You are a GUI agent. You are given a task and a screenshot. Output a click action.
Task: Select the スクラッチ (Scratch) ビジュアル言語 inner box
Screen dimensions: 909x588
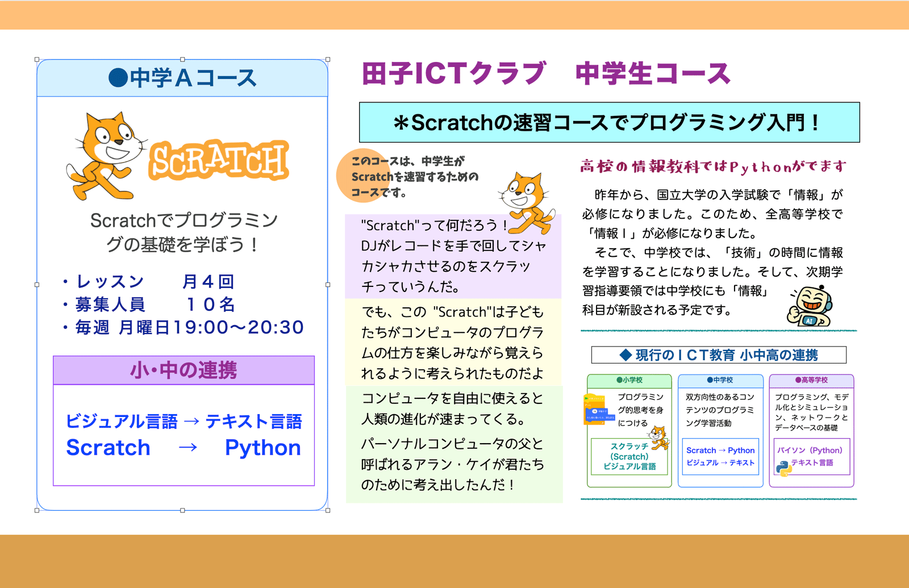pyautogui.click(x=629, y=456)
